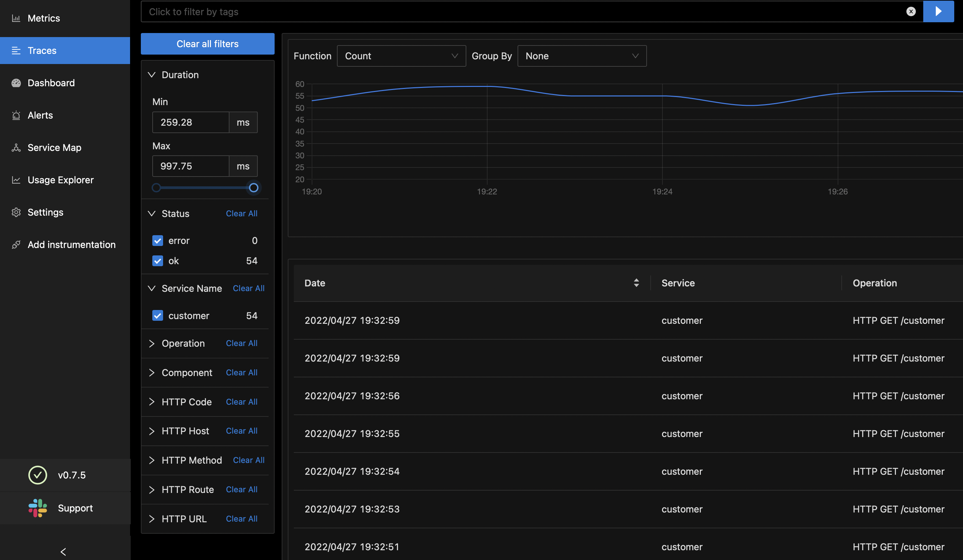Click Clear All for HTTP Code
963x560 pixels.
pyautogui.click(x=242, y=402)
